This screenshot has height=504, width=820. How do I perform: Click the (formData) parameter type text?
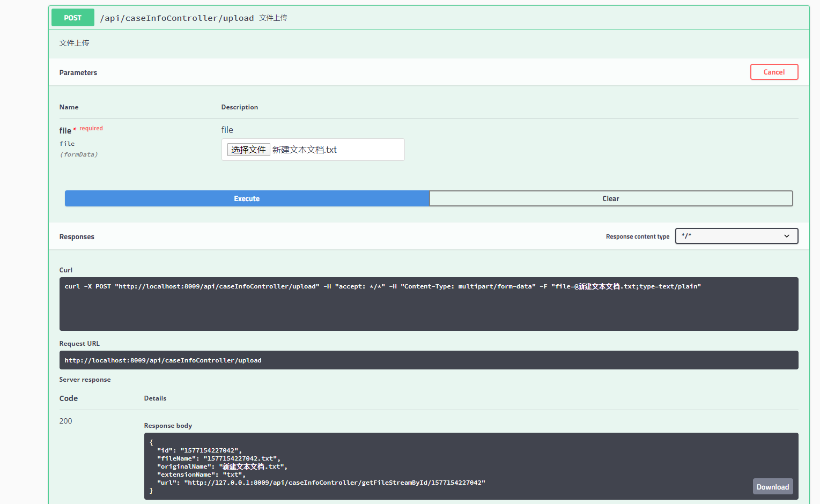pyautogui.click(x=79, y=154)
